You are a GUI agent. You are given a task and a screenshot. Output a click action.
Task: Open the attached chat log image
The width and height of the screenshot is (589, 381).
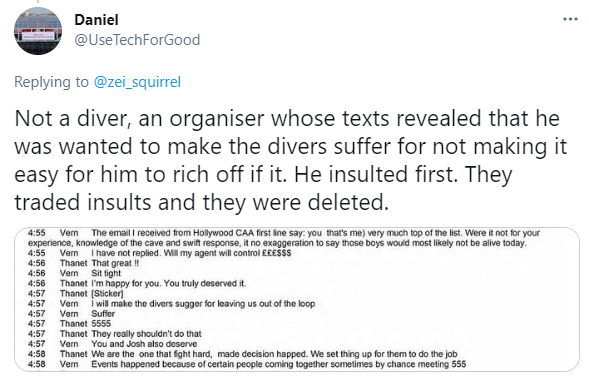(x=297, y=299)
